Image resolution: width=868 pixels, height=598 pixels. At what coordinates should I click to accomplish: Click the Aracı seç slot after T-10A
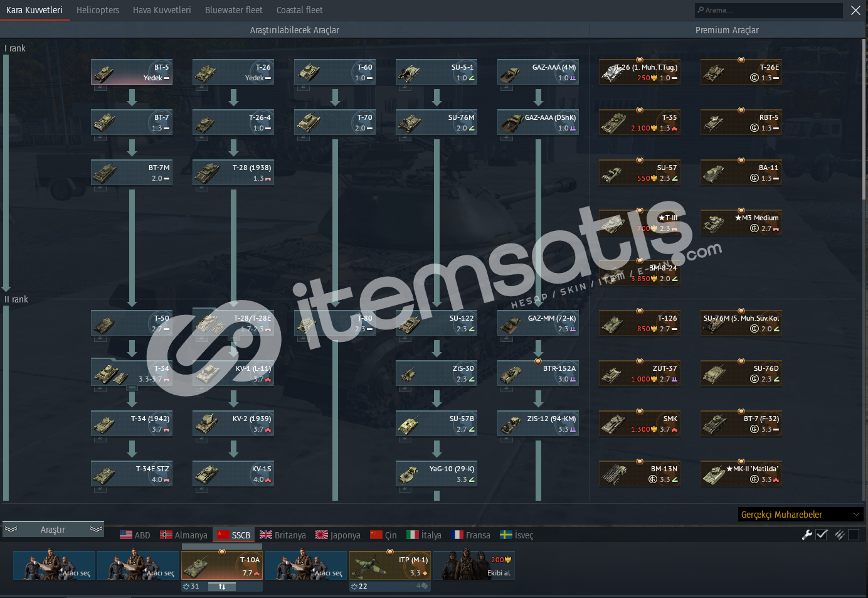tap(306, 565)
